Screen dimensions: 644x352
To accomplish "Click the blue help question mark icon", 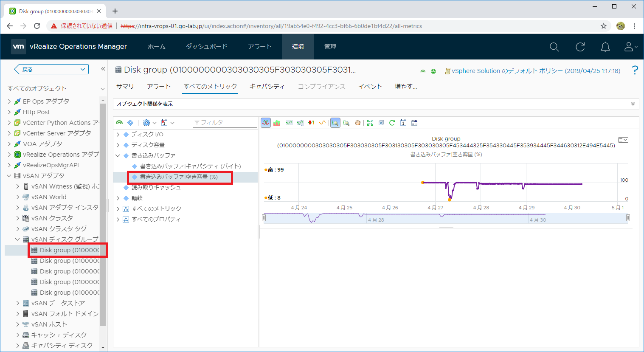I will pyautogui.click(x=635, y=70).
